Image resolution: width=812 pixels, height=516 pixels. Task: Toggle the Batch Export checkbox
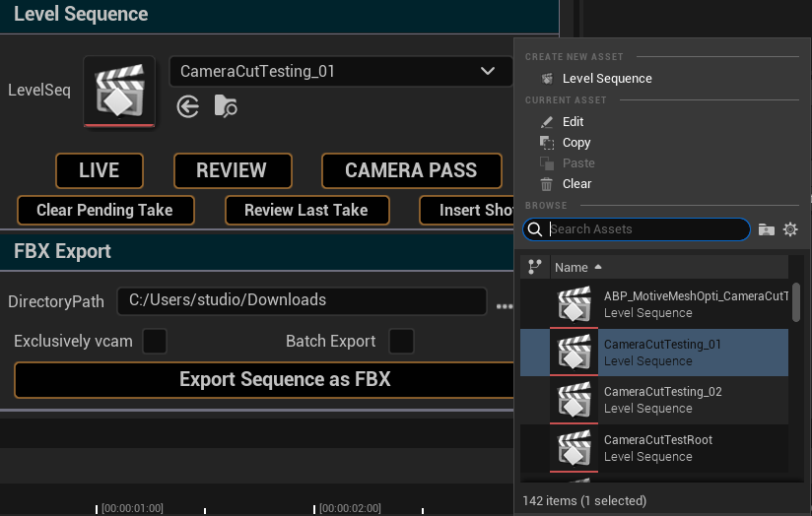pyautogui.click(x=401, y=342)
